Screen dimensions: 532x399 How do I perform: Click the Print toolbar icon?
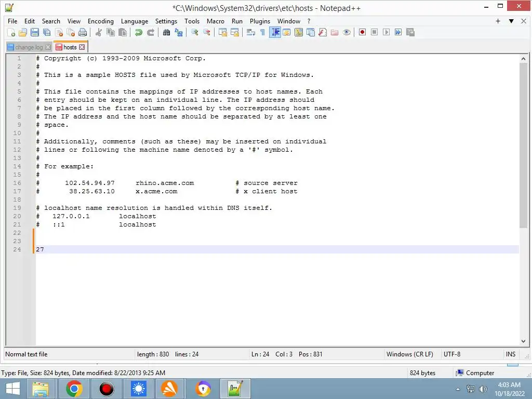tap(83, 32)
